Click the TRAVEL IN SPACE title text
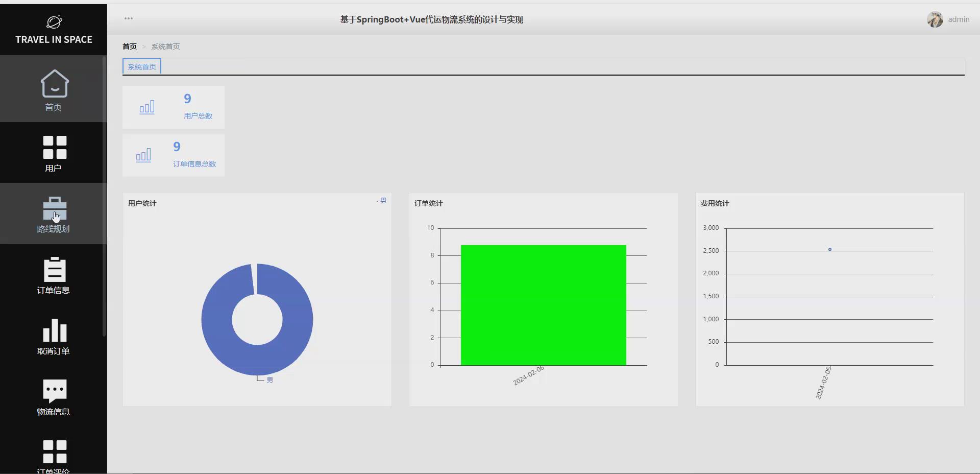Image resolution: width=980 pixels, height=474 pixels. pyautogui.click(x=54, y=39)
